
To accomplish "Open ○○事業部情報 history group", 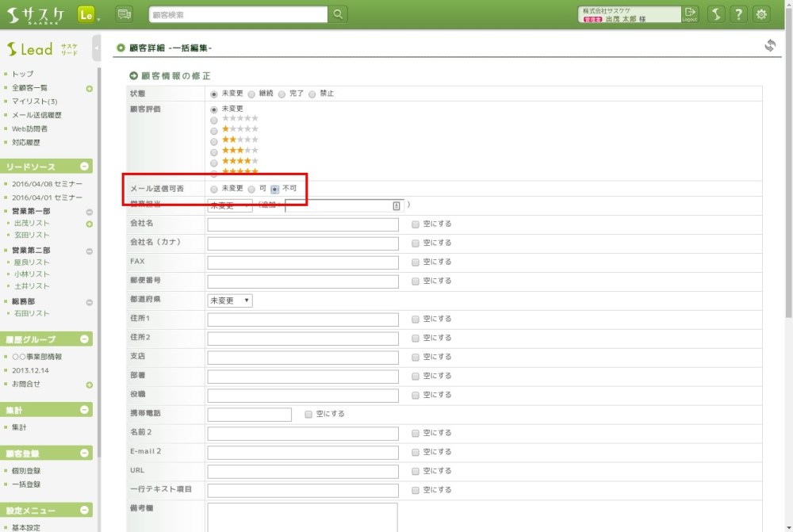I will point(36,357).
